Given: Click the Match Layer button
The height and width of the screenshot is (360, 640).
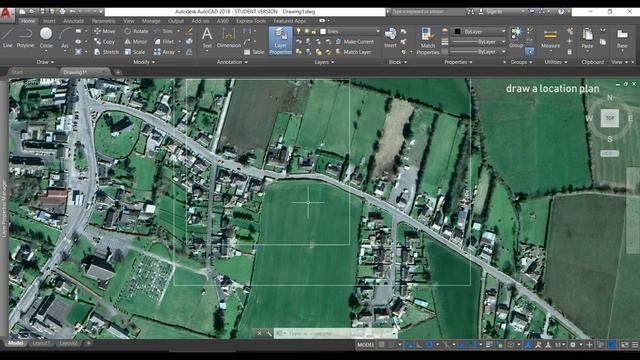Looking at the screenshot, I should [353, 52].
